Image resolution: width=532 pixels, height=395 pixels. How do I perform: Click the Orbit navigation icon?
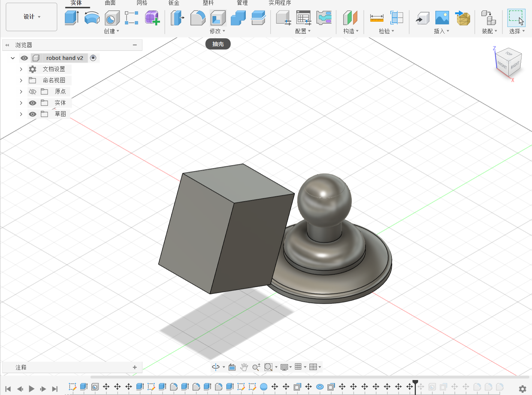point(216,367)
